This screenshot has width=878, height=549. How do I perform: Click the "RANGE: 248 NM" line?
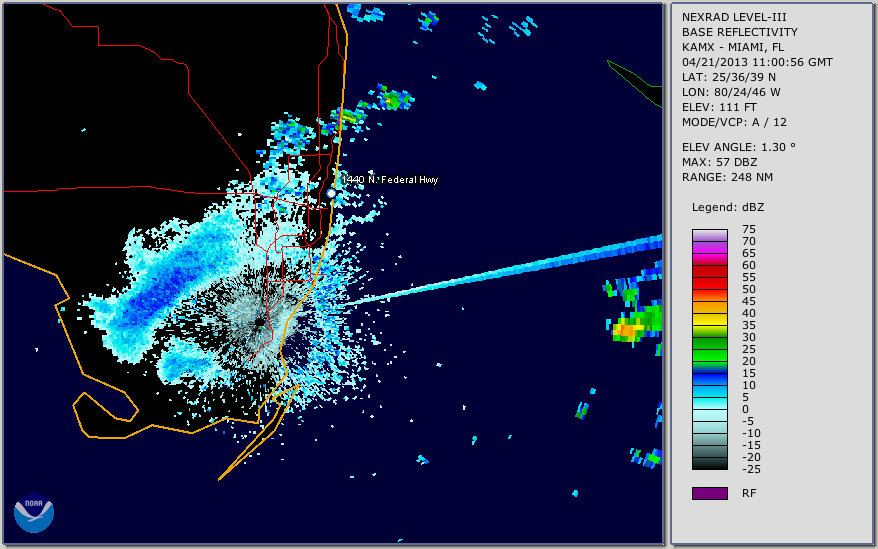(x=727, y=177)
